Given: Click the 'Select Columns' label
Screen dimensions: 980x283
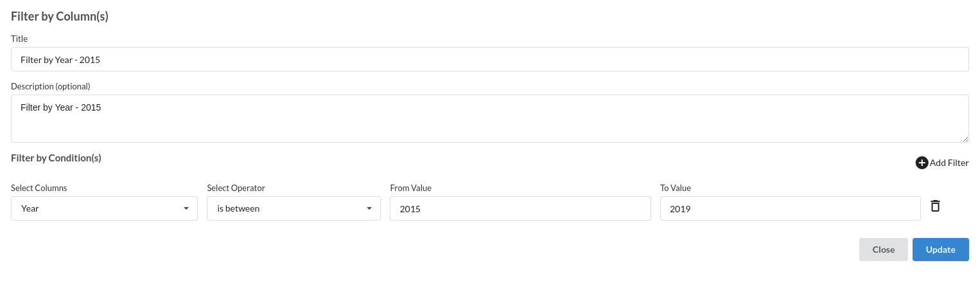Looking at the screenshot, I should click(x=39, y=188).
